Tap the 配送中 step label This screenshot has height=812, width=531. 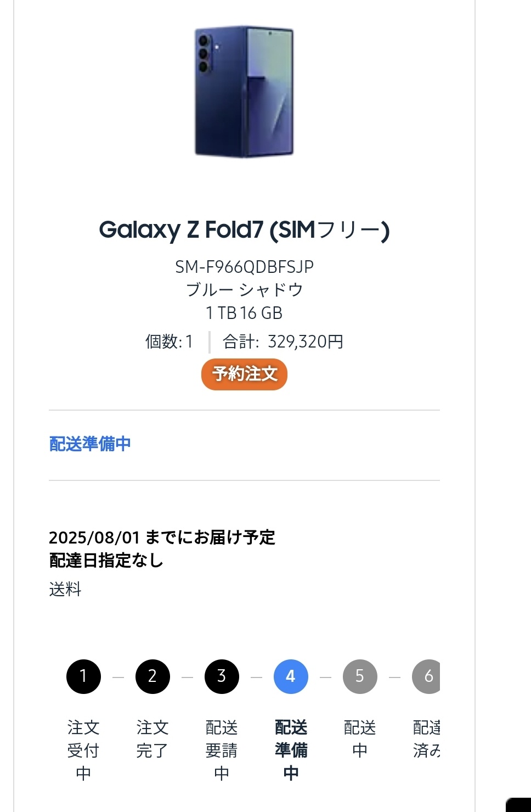point(360,738)
